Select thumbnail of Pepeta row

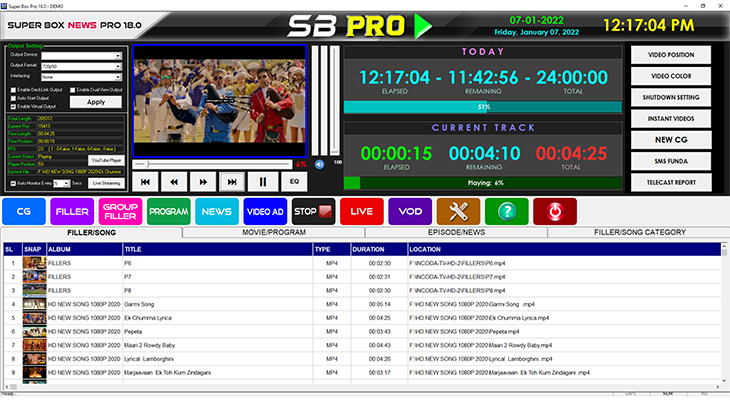click(34, 332)
